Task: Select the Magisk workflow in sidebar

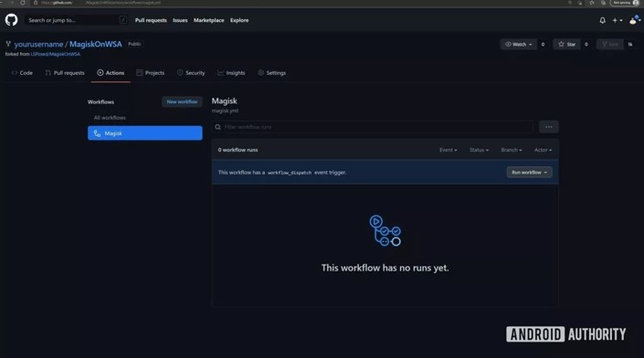Action: (x=145, y=133)
